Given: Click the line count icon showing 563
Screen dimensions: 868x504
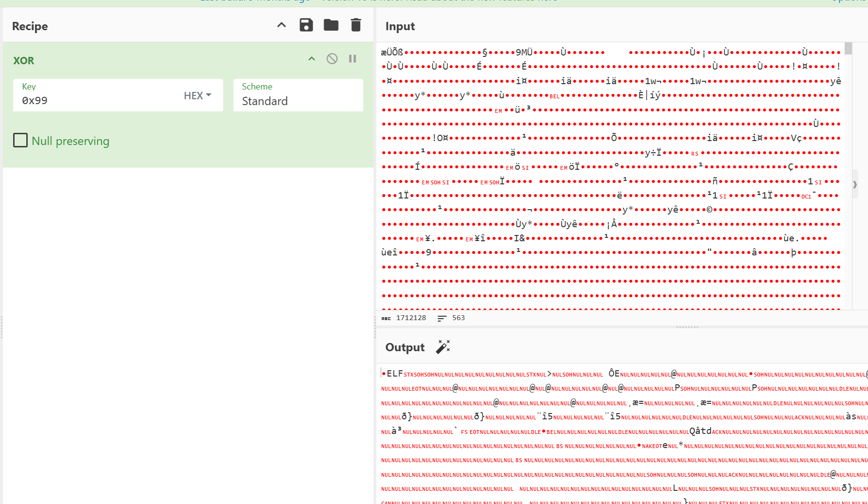Looking at the screenshot, I should 442,318.
